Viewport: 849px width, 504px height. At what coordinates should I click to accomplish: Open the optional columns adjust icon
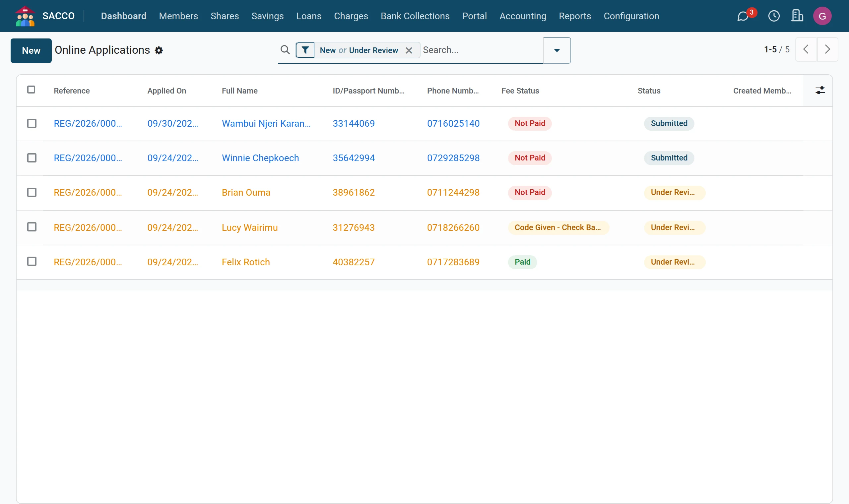point(820,90)
